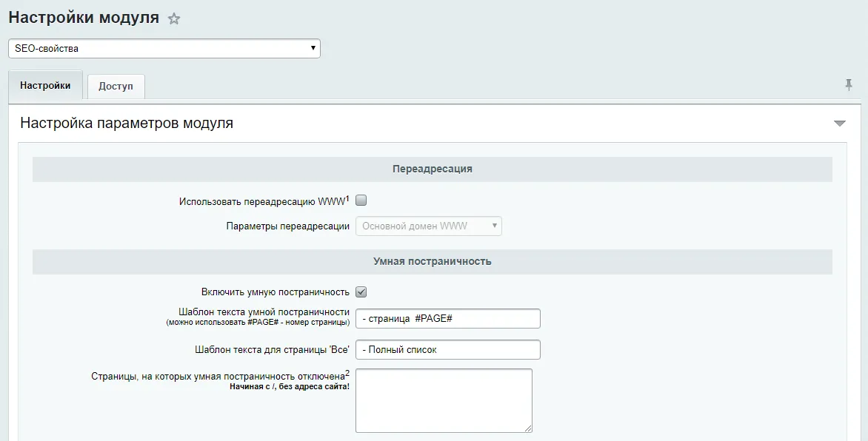Disable Включить умную постраничность
The height and width of the screenshot is (441, 868).
362,292
